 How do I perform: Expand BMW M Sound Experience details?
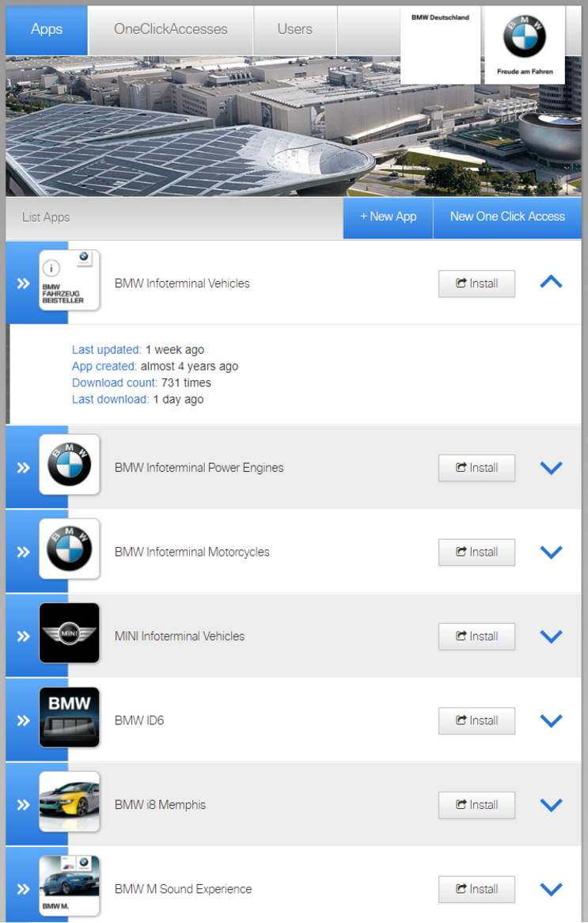(551, 889)
